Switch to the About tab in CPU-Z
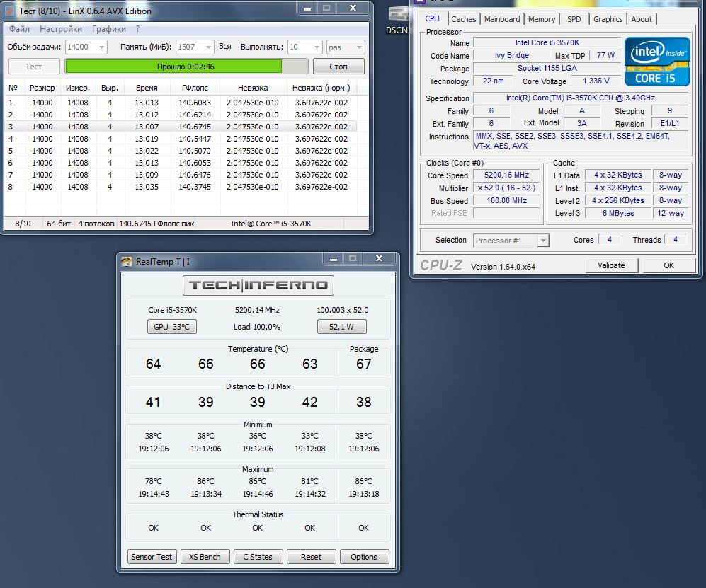Screen dimensions: 706x588 tap(641, 19)
